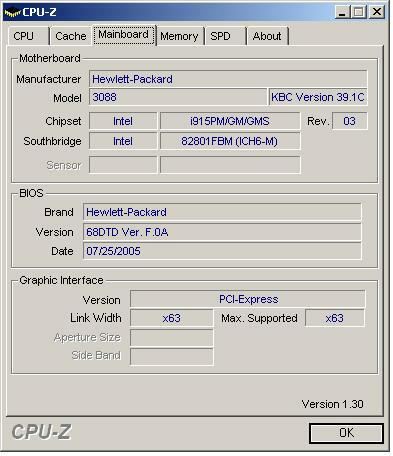This screenshot has width=393, height=456.
Task: Click the BIOS Brand Hewlett-Packard field
Action: 222,212
